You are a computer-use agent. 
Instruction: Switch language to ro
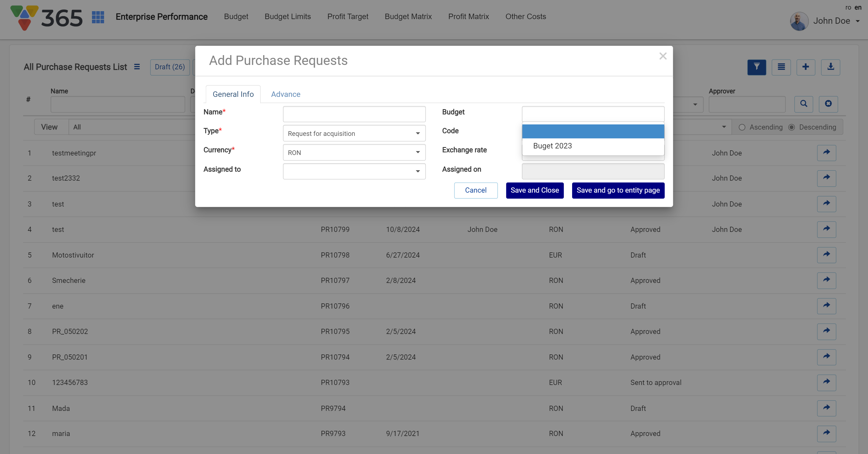coord(848,7)
